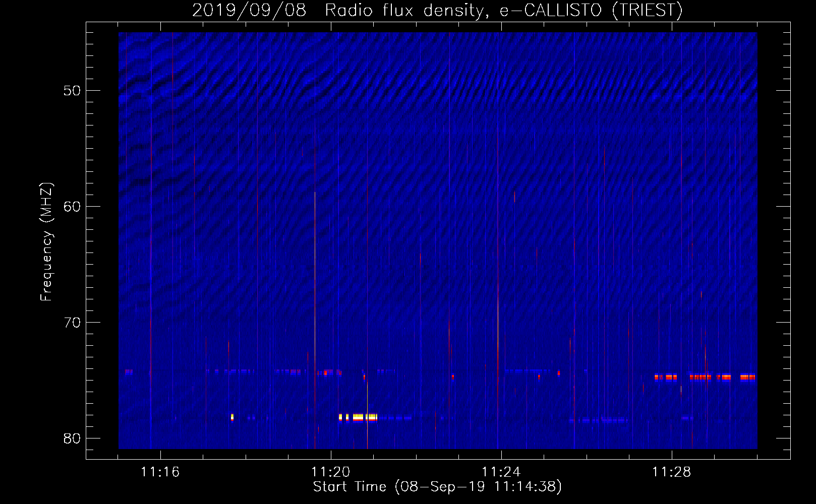816x504 pixels.
Task: Click the 'Start Time (08-Sep-19 11:14:38)' label
Action: [x=437, y=487]
